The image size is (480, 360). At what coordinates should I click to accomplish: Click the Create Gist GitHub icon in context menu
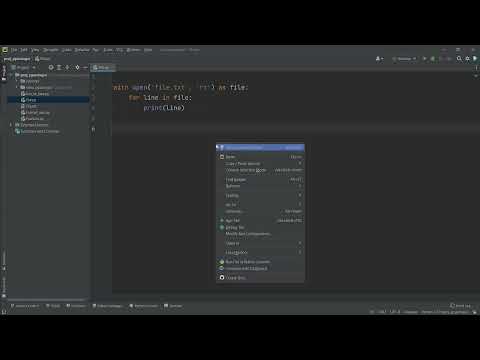[222, 277]
